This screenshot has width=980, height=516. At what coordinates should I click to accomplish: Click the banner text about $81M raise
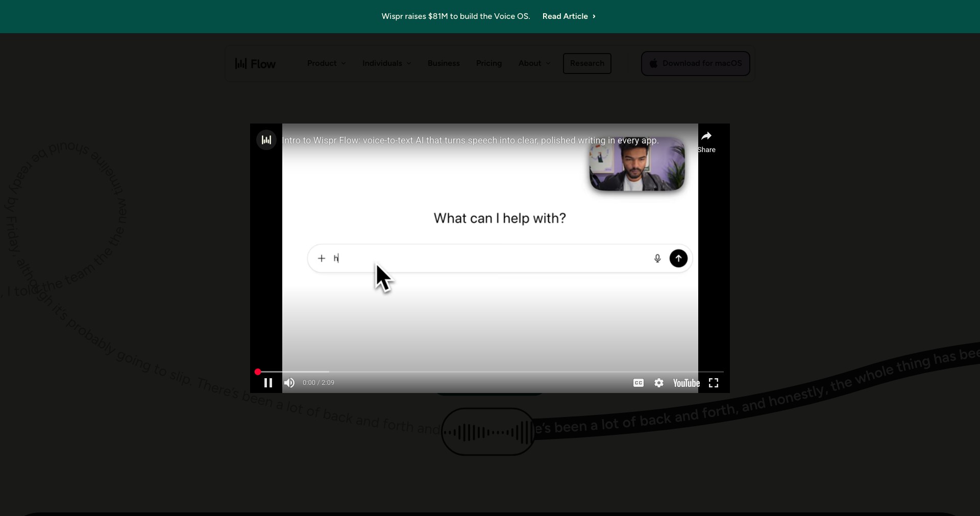(456, 16)
